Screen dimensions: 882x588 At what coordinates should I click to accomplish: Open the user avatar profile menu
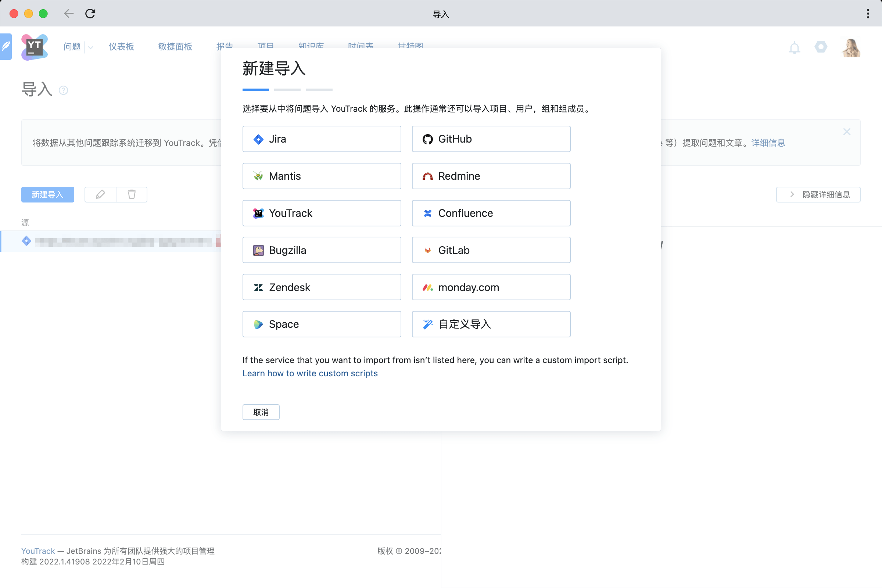(x=850, y=48)
